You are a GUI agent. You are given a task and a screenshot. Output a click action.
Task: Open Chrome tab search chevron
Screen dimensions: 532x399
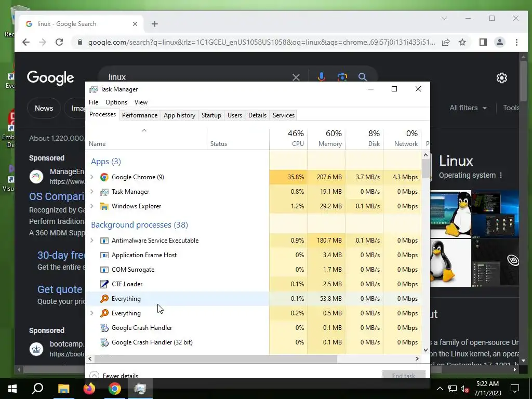[x=444, y=18]
